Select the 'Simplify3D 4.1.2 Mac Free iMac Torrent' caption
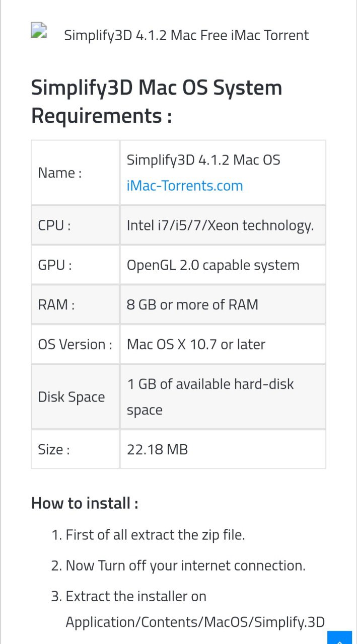The height and width of the screenshot is (644, 357). 186,35
